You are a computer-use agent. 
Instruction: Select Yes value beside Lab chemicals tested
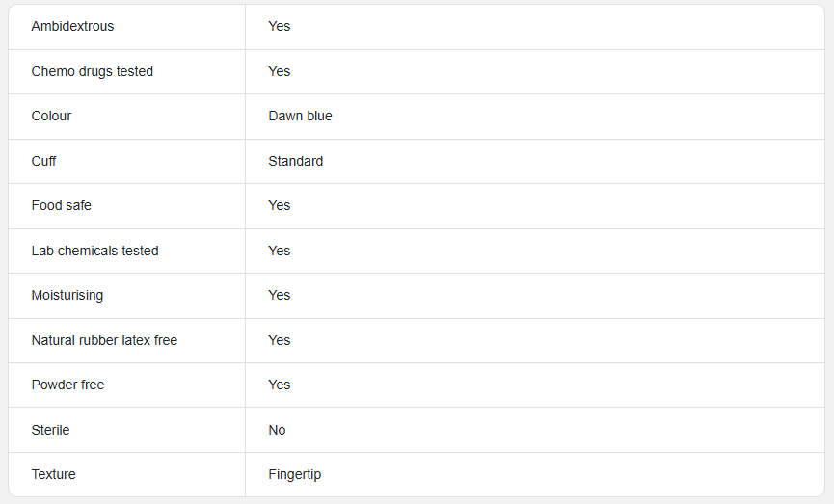pyautogui.click(x=280, y=251)
